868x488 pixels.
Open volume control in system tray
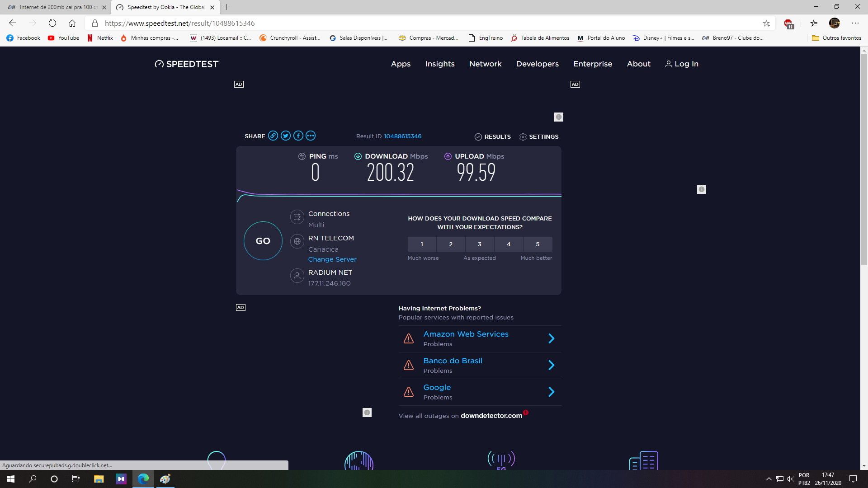[790, 479]
